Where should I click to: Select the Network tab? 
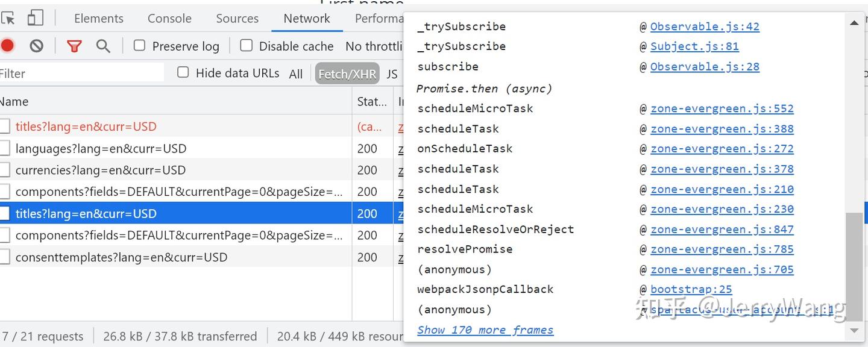(307, 19)
